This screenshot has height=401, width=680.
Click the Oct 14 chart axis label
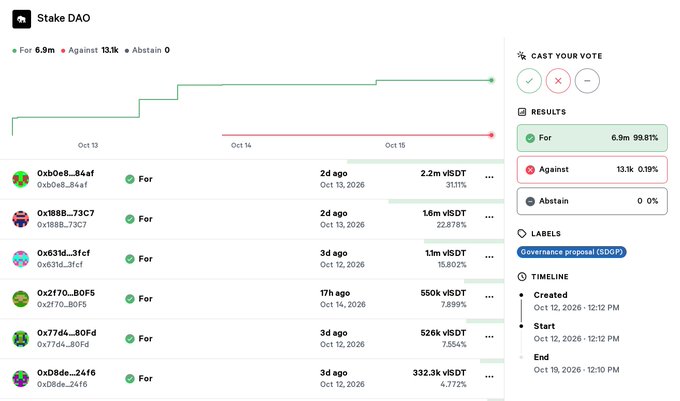click(241, 145)
